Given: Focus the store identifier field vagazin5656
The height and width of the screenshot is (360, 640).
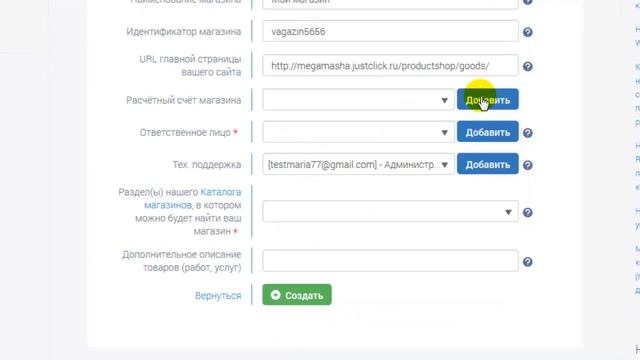Looking at the screenshot, I should point(390,31).
